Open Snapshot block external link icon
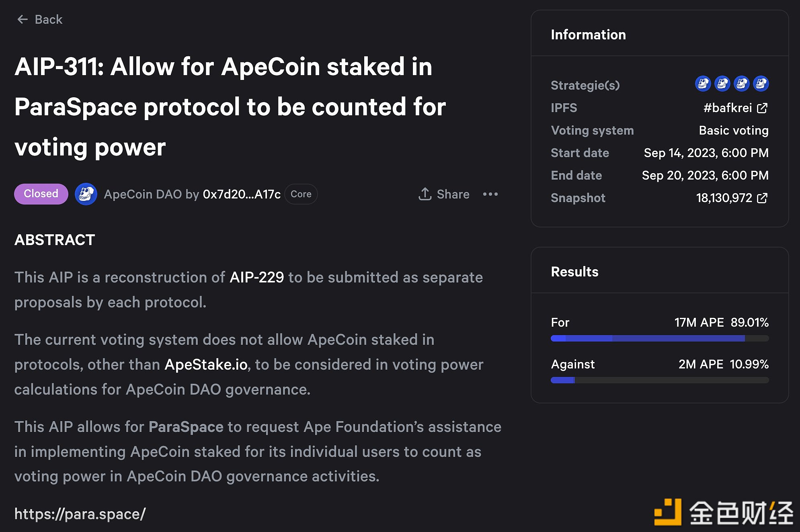Image resolution: width=800 pixels, height=532 pixels. (x=762, y=198)
